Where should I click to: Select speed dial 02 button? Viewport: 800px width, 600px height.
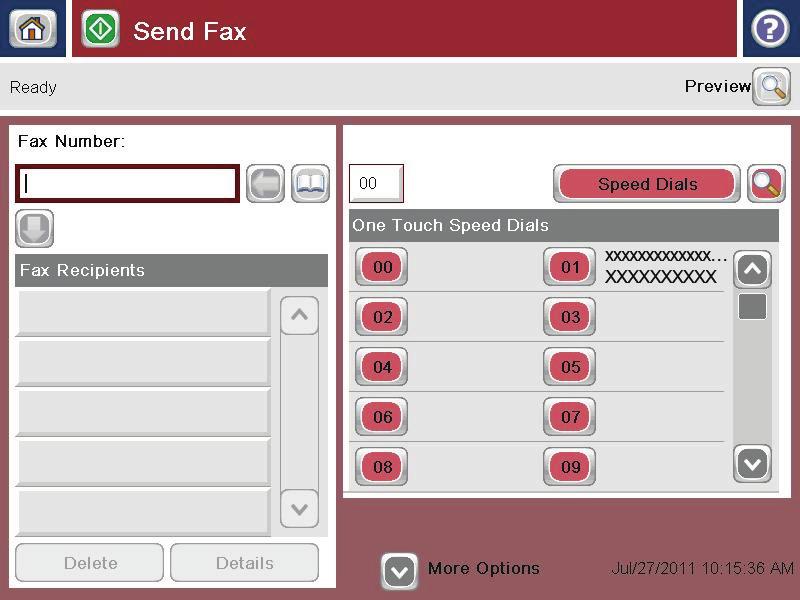click(x=382, y=316)
